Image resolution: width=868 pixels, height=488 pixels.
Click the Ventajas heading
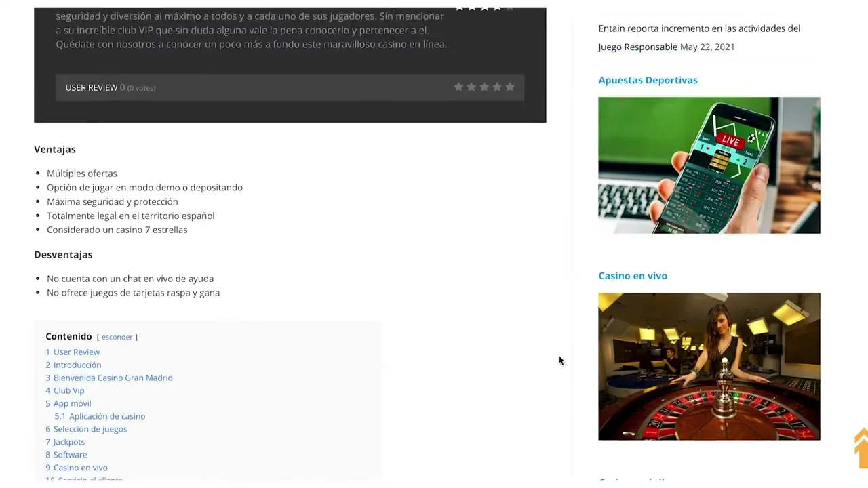(55, 149)
